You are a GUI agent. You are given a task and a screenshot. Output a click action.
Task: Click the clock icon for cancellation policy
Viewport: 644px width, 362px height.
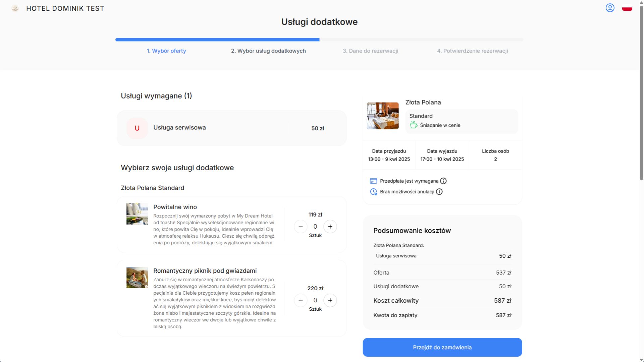coord(373,192)
